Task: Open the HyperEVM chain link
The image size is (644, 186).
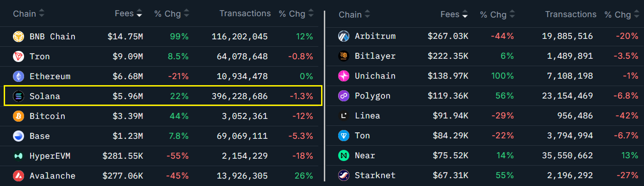Action: tap(50, 156)
